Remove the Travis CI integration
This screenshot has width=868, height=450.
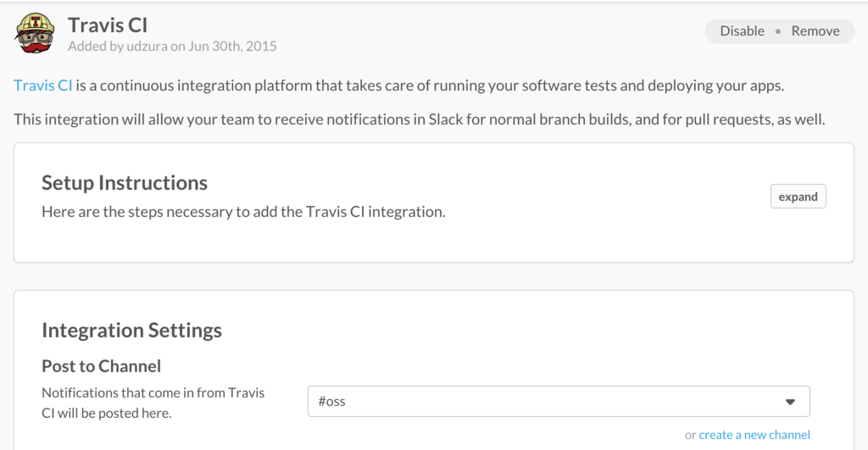point(815,31)
